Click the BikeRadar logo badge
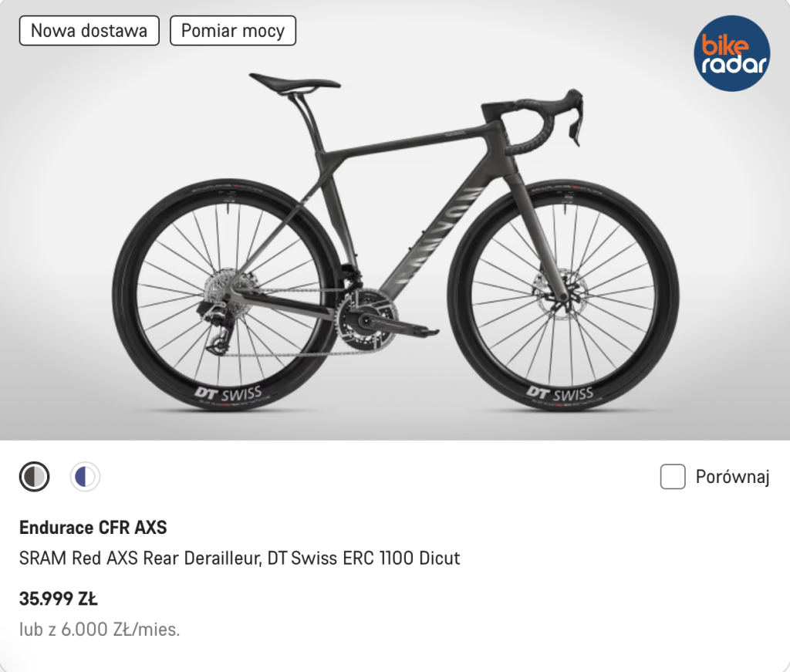Image resolution: width=790 pixels, height=672 pixels. 732,54
